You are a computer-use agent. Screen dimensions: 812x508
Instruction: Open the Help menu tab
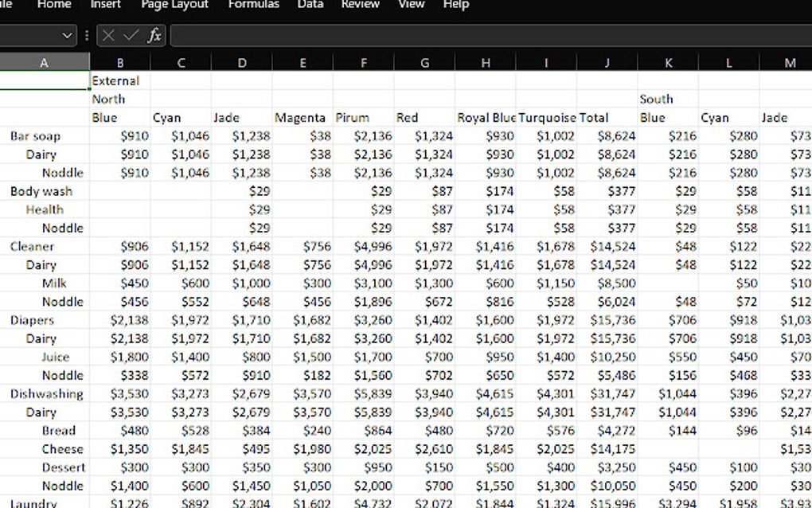(x=455, y=5)
